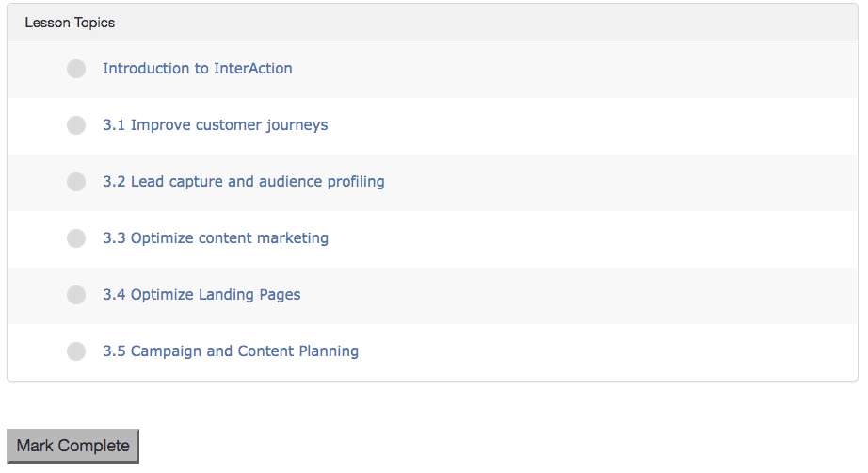
Task: Click the status circle beside Introduction to InterAction
Action: (76, 69)
